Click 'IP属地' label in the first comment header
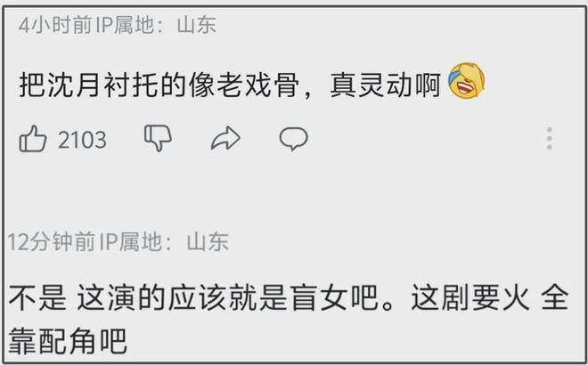 point(125,25)
